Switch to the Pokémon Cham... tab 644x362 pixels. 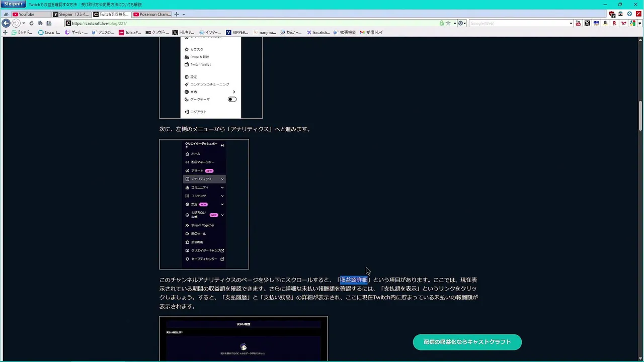tap(152, 14)
